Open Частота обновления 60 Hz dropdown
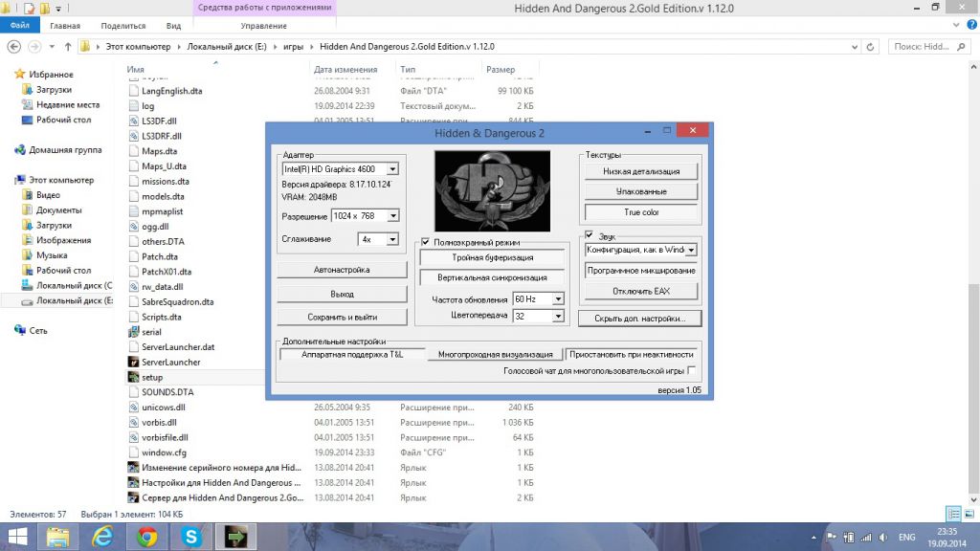This screenshot has height=551, width=980. 558,299
